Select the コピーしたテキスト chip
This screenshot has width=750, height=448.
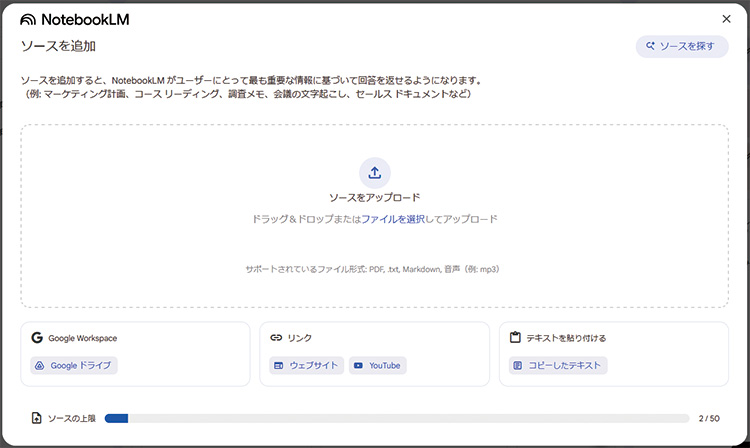click(x=558, y=366)
